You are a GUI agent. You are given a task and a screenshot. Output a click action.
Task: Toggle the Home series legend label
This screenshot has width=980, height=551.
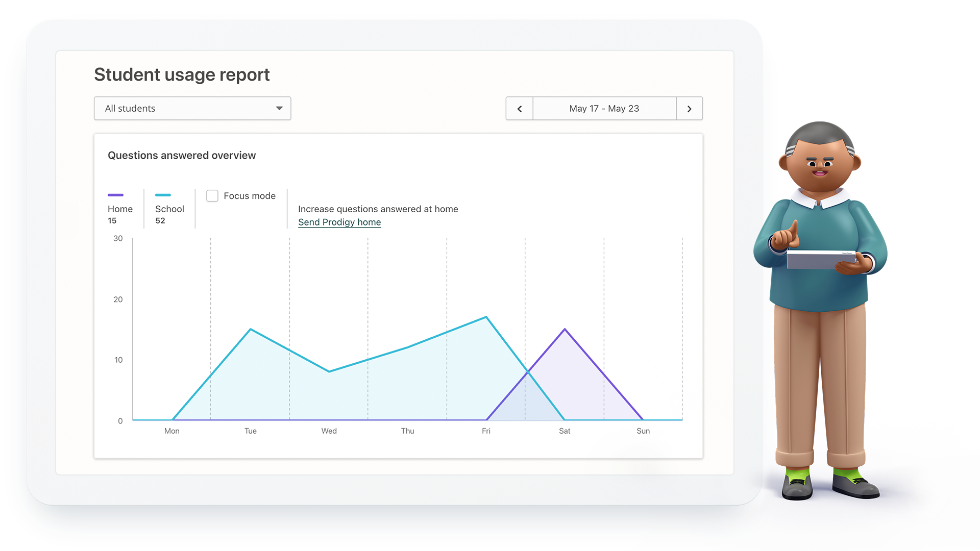pyautogui.click(x=120, y=209)
